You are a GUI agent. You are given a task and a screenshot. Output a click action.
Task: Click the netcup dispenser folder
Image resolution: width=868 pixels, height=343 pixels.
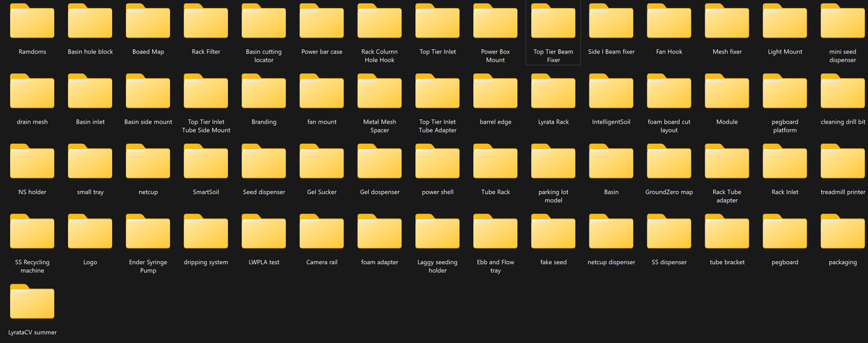coord(611,231)
